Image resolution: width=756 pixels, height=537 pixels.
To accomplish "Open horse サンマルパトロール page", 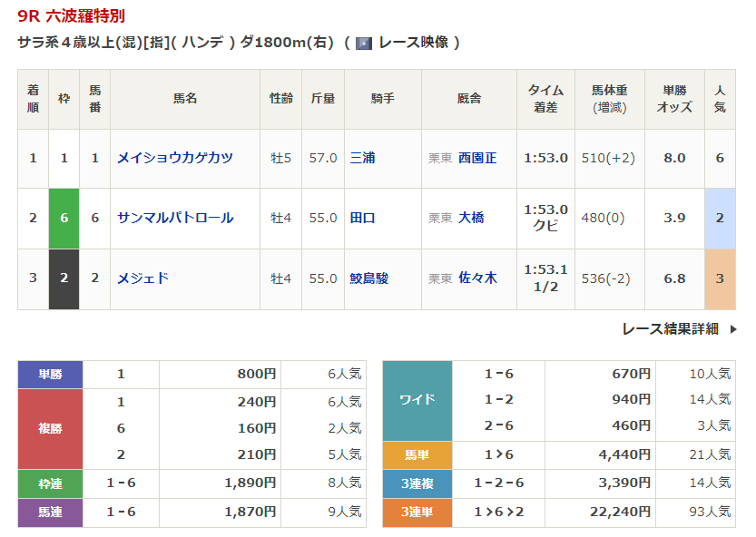I will (x=175, y=218).
